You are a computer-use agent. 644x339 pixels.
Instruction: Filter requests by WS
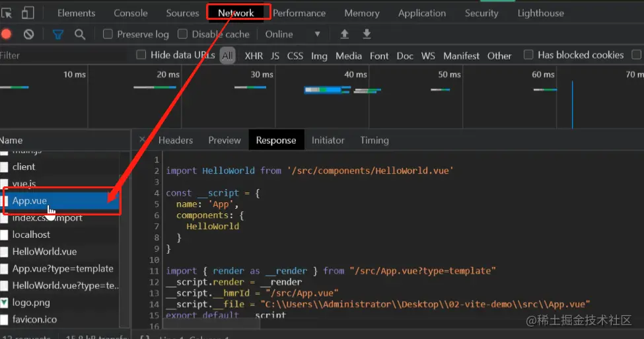428,56
